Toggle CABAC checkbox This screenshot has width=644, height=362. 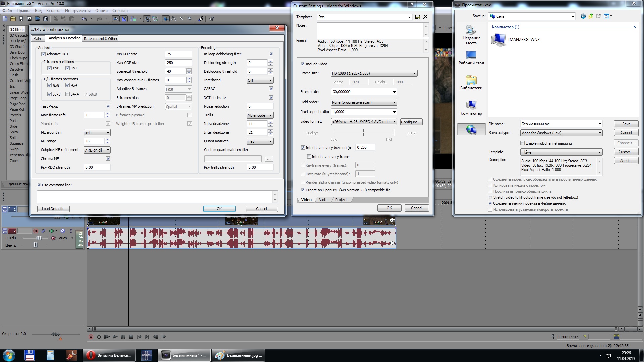[271, 89]
